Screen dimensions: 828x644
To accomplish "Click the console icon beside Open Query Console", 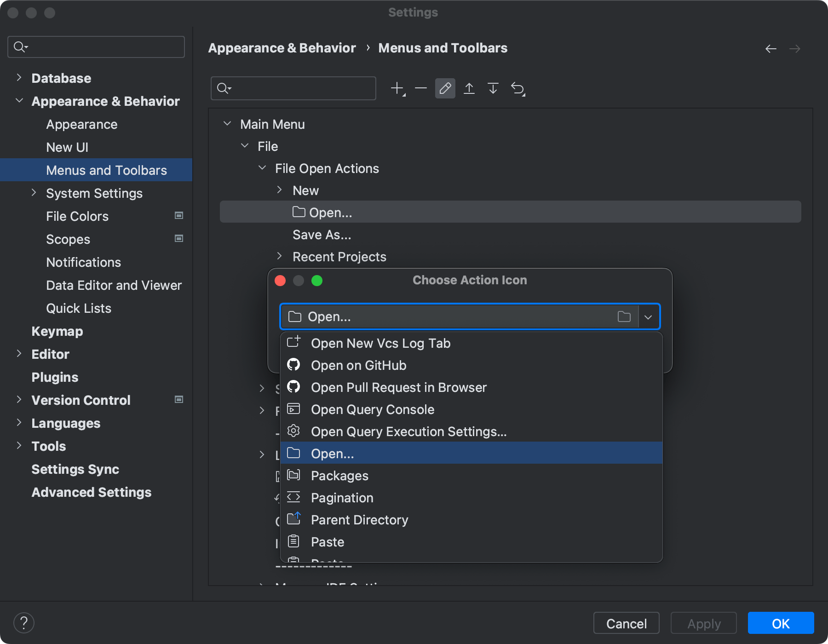I will tap(293, 409).
